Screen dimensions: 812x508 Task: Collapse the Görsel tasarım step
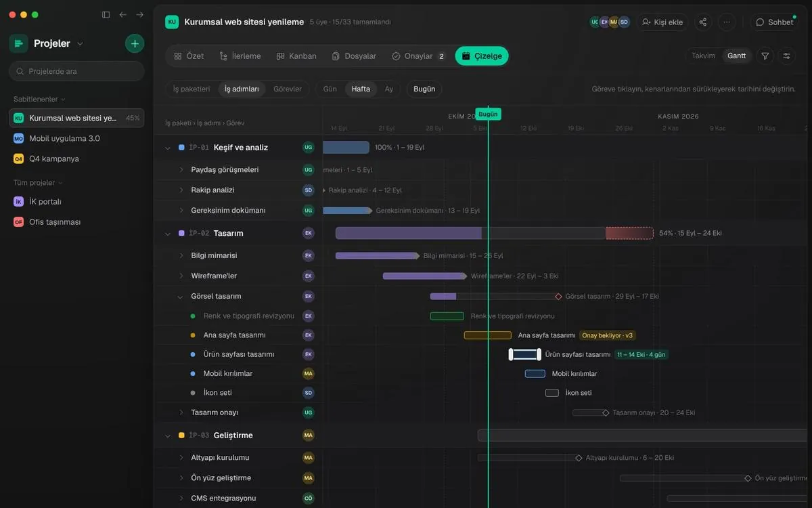[180, 297]
